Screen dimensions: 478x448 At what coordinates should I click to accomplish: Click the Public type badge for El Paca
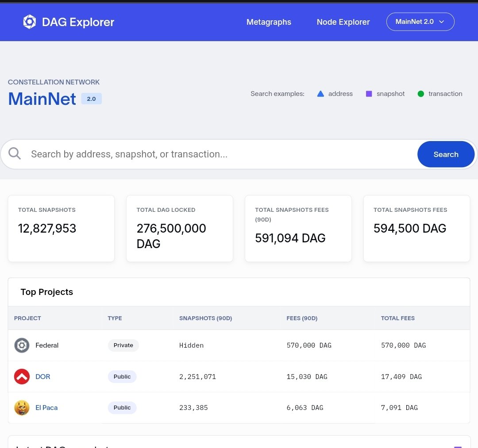122,407
